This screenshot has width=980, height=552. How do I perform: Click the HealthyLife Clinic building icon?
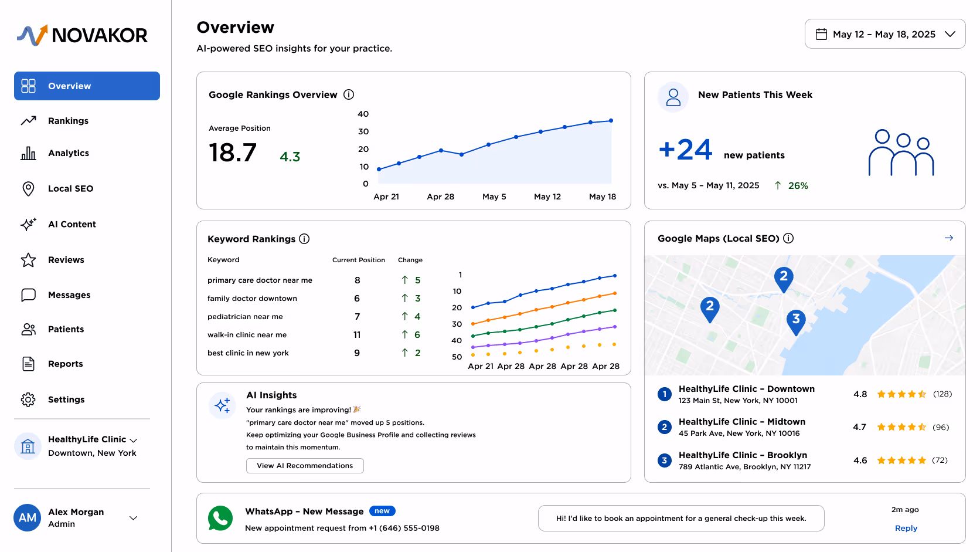(28, 446)
